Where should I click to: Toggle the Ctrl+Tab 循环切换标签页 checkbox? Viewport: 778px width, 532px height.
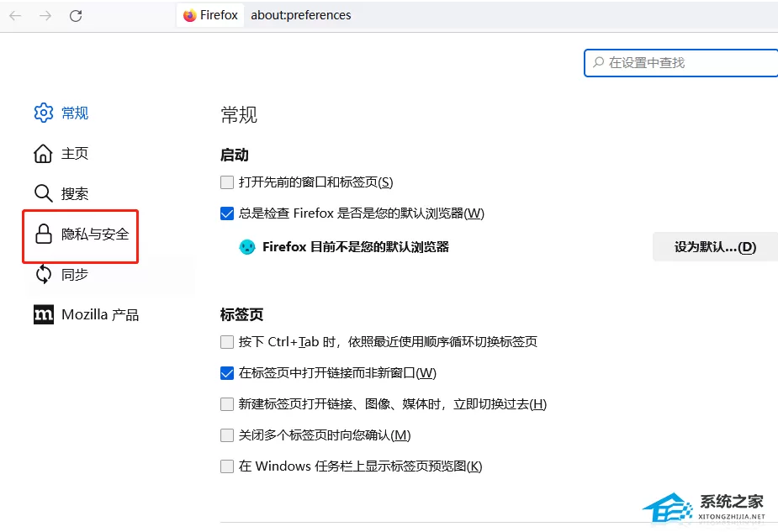(227, 342)
